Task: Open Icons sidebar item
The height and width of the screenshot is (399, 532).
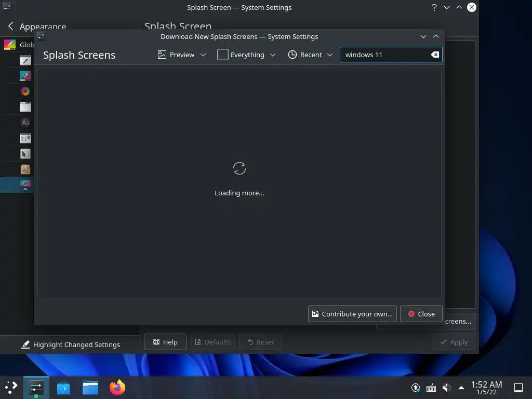Action: click(x=25, y=138)
